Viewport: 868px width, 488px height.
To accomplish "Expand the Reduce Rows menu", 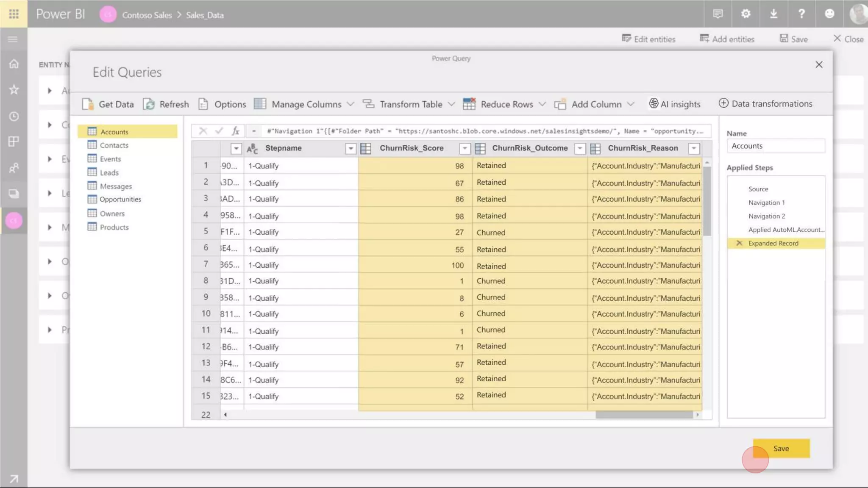I will click(542, 104).
